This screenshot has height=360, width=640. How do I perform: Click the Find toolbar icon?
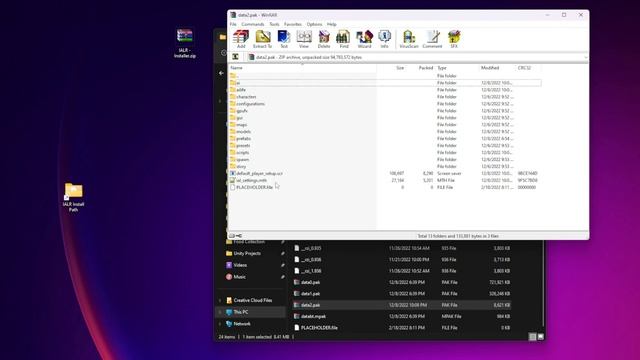(x=344, y=39)
